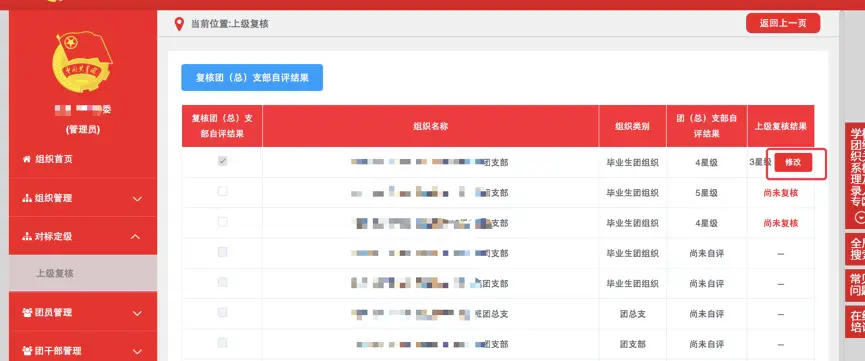This screenshot has height=361, width=865.
Task: Click the blue 复核团（总）支部自评结果 button
Action: pos(252,77)
